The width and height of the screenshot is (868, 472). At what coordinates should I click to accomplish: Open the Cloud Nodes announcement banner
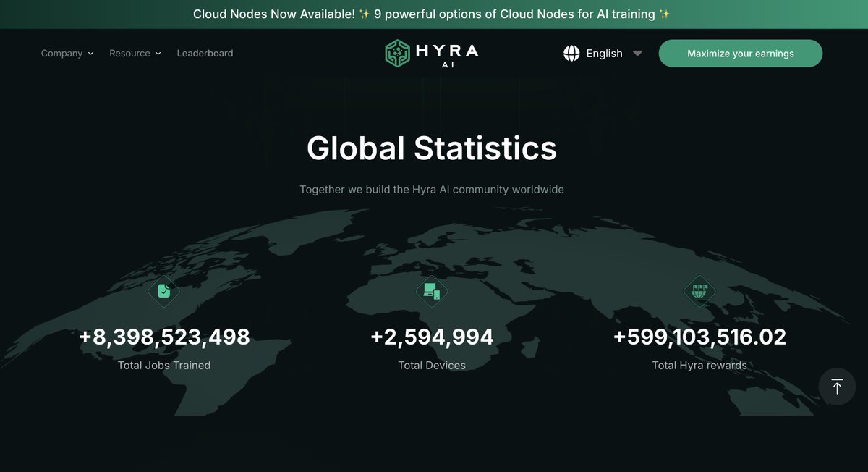pyautogui.click(x=434, y=14)
